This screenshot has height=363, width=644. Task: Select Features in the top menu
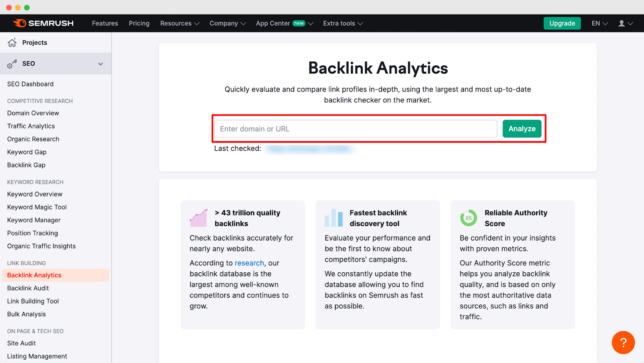[x=105, y=23]
